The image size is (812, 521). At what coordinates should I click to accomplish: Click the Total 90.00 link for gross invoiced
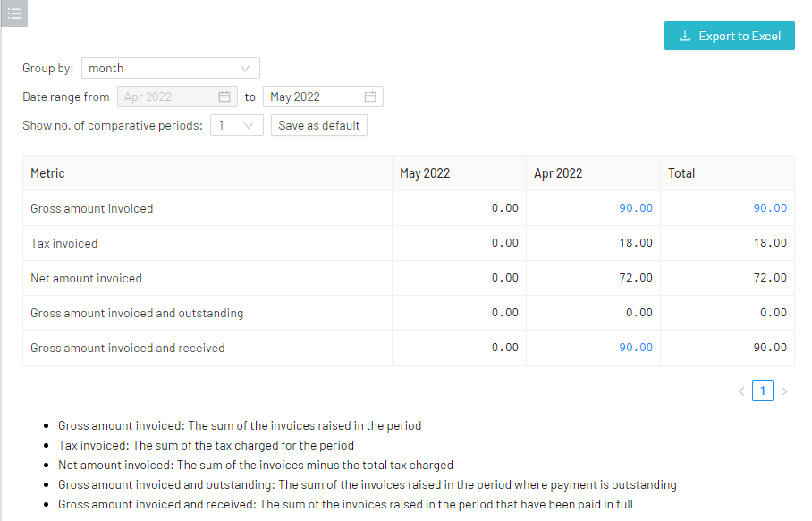770,207
